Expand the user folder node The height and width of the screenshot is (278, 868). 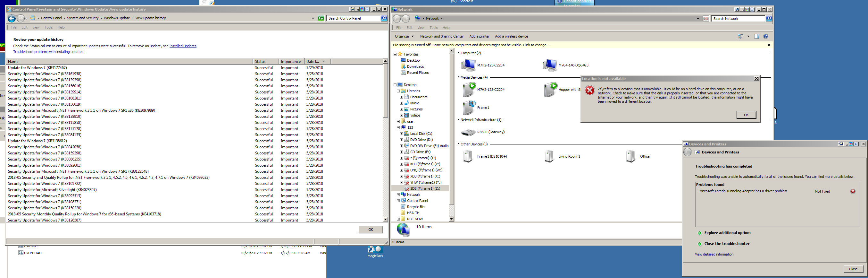[x=398, y=121]
